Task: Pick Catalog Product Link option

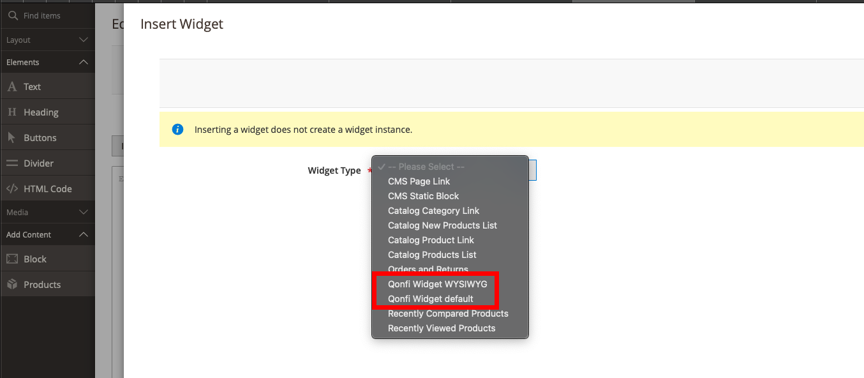Action: click(x=450, y=240)
